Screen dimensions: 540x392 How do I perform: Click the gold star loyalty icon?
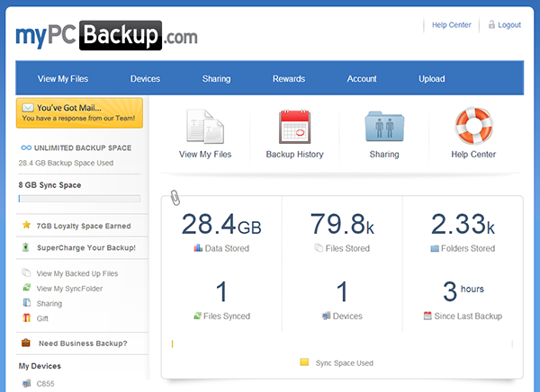click(x=26, y=225)
